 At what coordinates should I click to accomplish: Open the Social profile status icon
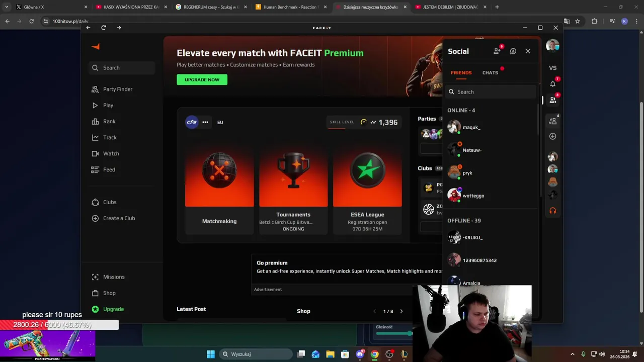[x=513, y=51]
